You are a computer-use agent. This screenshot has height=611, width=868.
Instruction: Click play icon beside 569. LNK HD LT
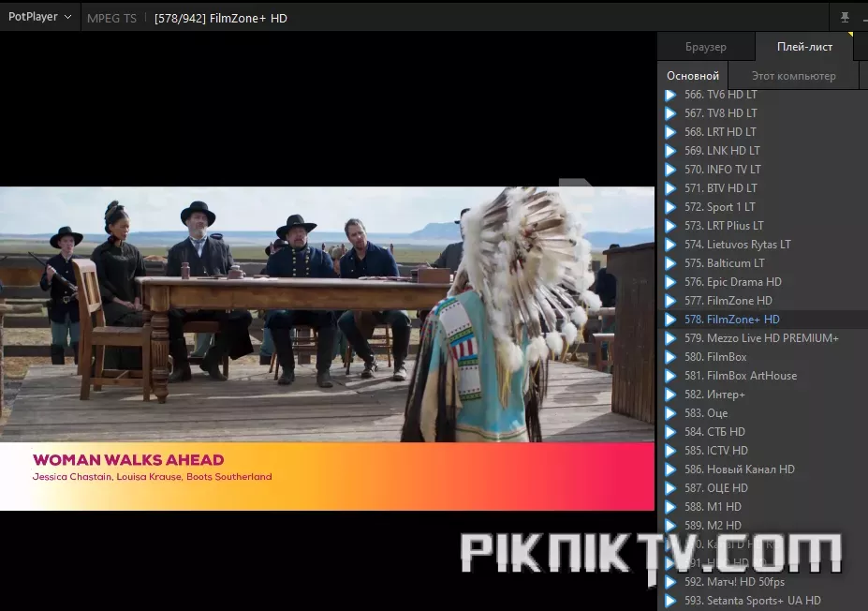[x=670, y=151]
